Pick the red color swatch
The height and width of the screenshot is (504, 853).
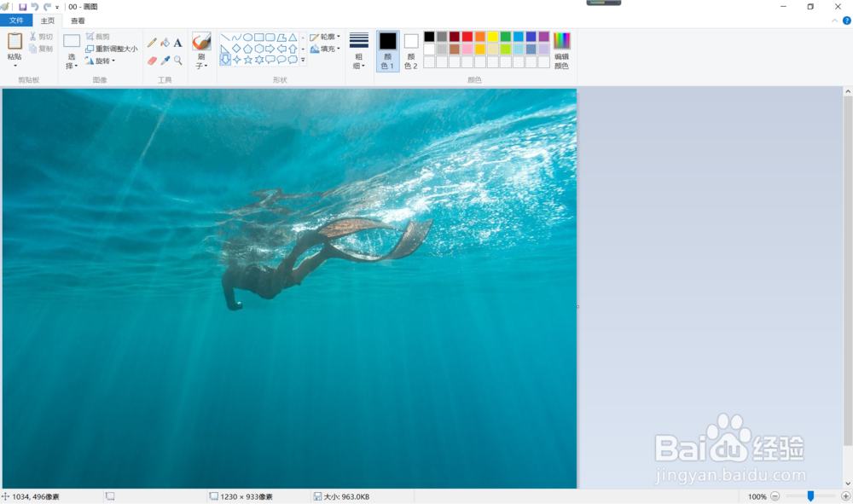pyautogui.click(x=467, y=37)
